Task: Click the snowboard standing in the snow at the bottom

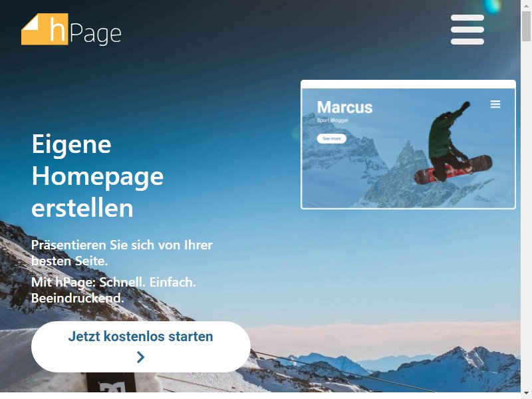Action: [x=110, y=382]
